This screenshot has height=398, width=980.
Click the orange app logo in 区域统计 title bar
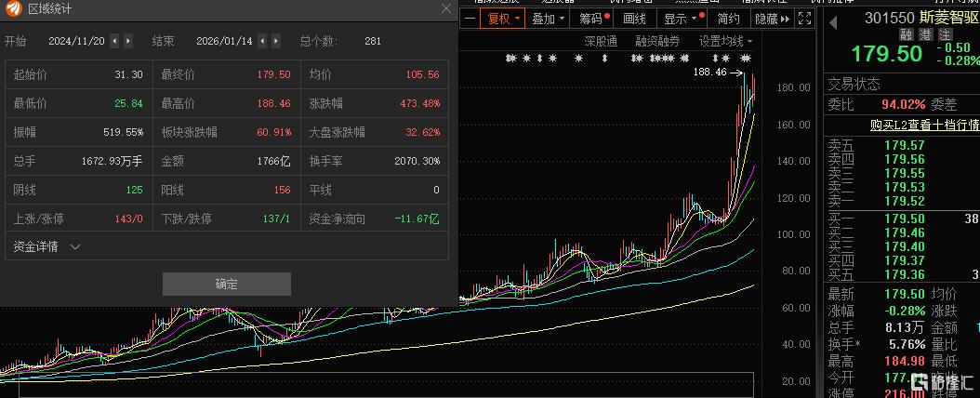pyautogui.click(x=14, y=8)
